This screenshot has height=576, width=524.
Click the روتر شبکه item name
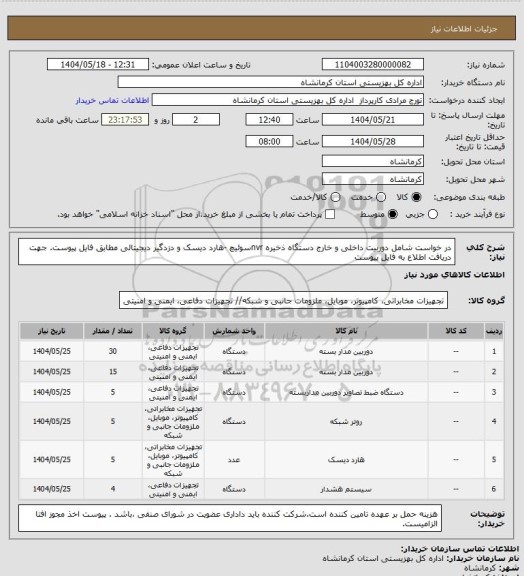click(x=346, y=421)
